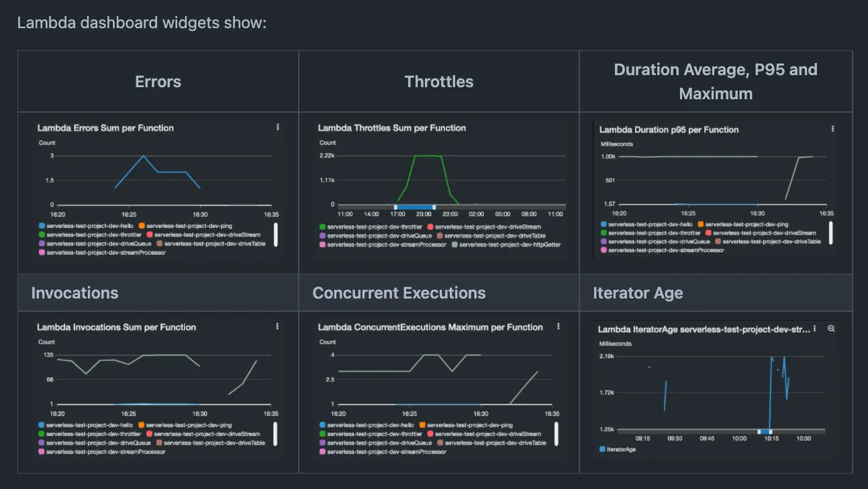Click the zoom magnifier on the IteratorAge widget

[831, 329]
